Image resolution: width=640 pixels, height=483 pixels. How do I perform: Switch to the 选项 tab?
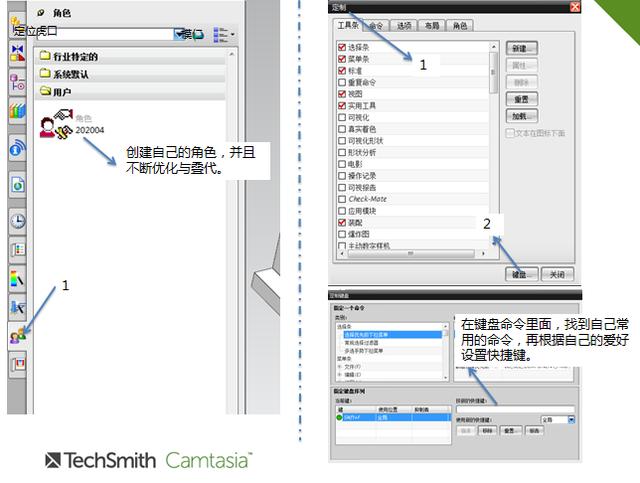tap(404, 26)
